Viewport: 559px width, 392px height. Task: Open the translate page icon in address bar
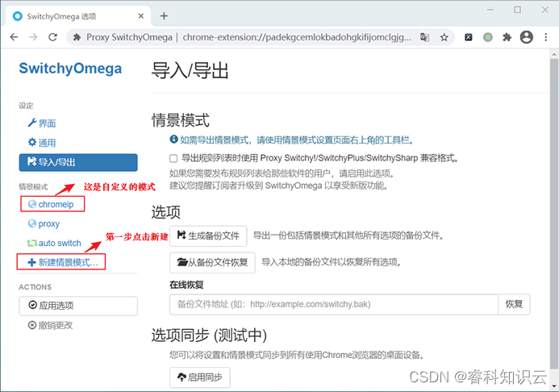pos(424,37)
